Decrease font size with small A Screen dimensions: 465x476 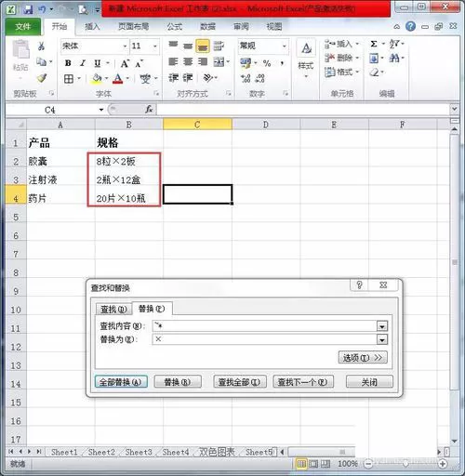point(139,63)
